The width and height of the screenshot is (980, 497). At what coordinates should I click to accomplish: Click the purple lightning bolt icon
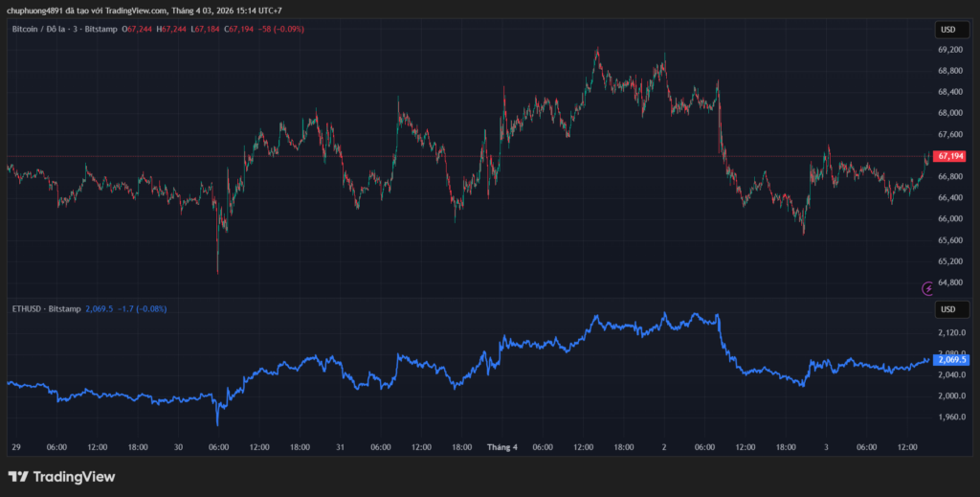point(926,287)
